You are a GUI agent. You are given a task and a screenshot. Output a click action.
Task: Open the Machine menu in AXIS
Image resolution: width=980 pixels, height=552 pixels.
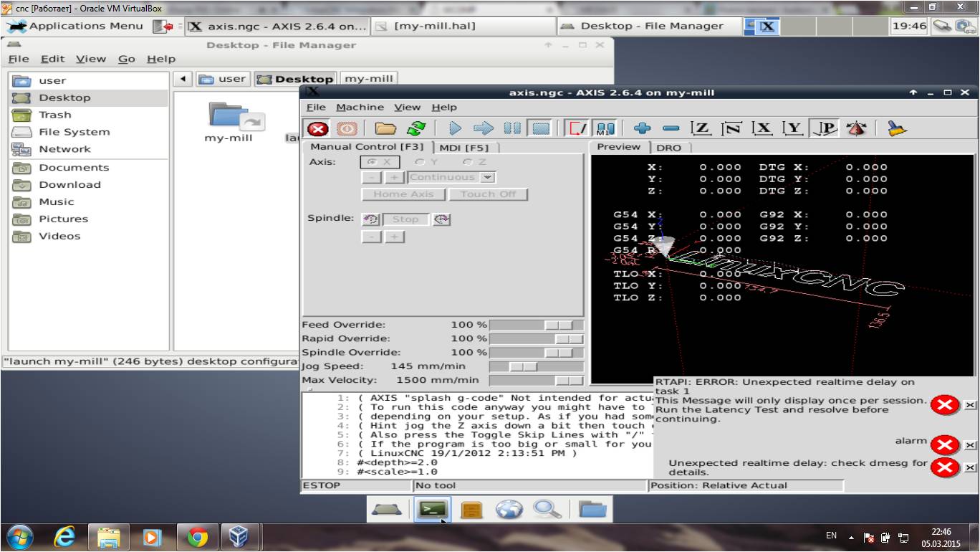coord(360,107)
